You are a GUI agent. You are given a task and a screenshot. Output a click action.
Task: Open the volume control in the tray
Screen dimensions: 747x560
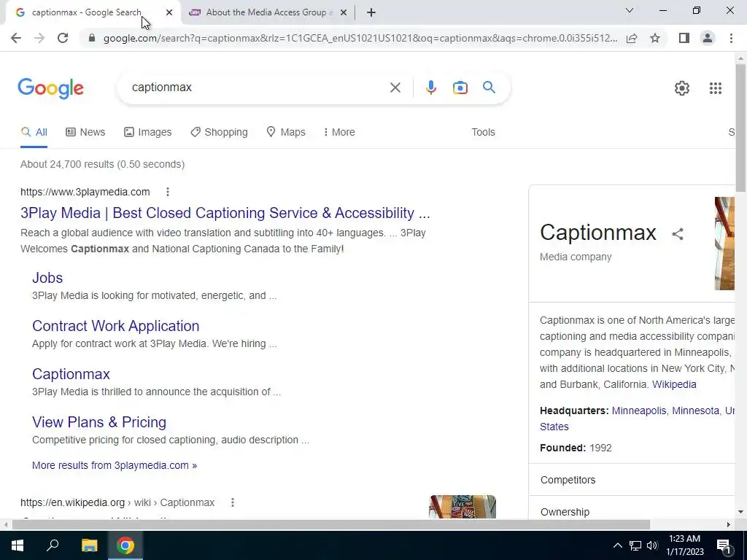[653, 545]
